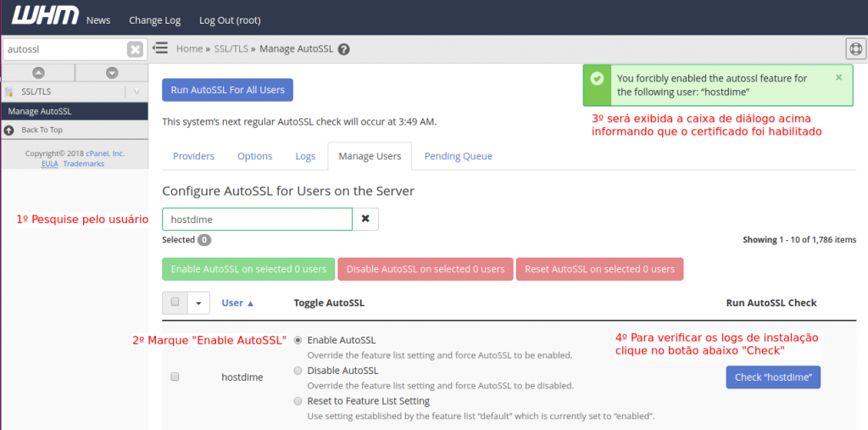
Task: Open the Pending Queue tab
Action: pos(459,156)
